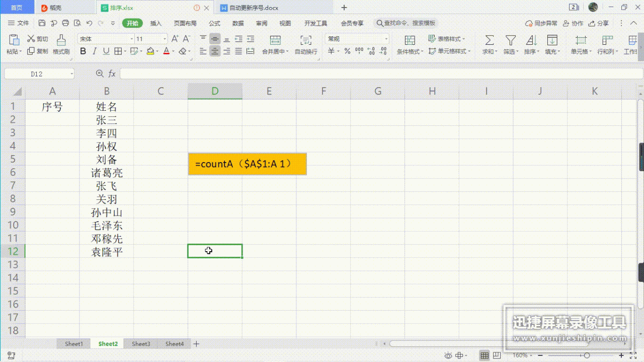Copy selection with 复制

tap(38, 51)
